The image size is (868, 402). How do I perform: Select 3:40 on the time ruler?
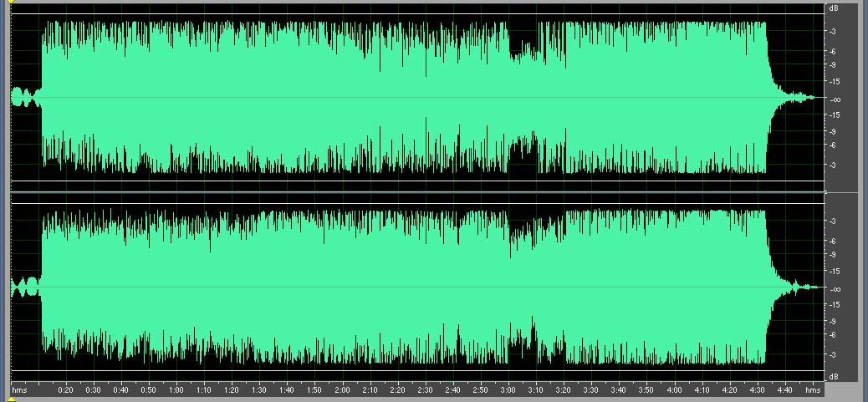(x=620, y=390)
